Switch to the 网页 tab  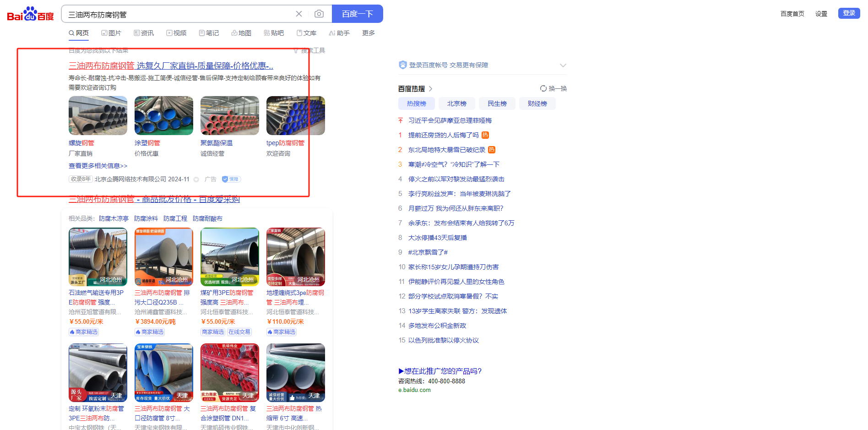click(x=79, y=33)
